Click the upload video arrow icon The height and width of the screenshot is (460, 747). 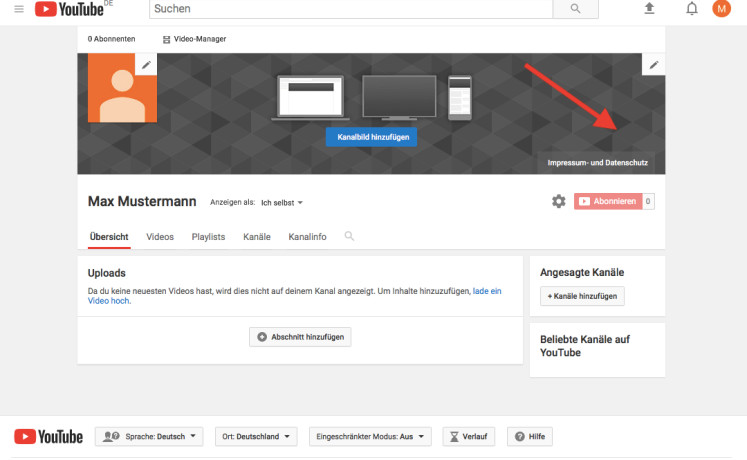coord(649,8)
